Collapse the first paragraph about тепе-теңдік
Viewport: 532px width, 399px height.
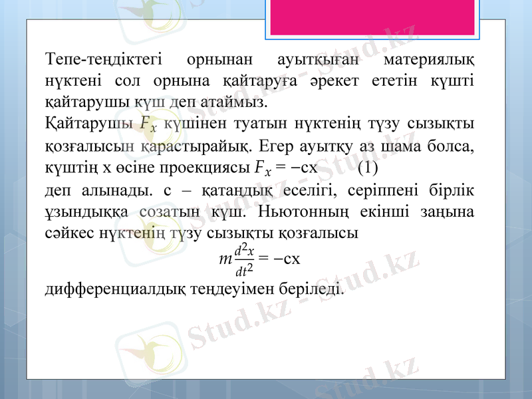point(259,80)
